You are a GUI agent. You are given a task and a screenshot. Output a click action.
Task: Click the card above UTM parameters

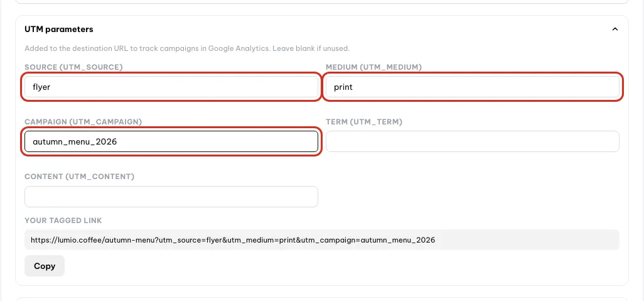point(322,2)
